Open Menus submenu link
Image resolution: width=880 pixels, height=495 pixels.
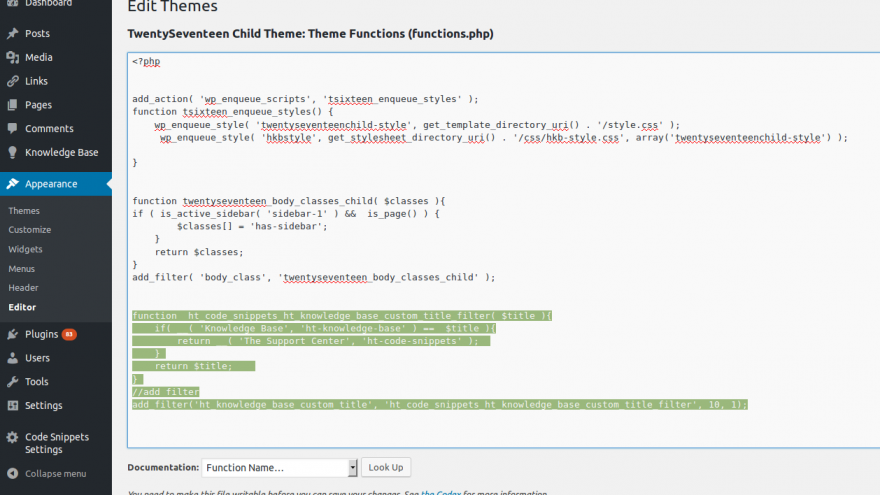coord(21,269)
